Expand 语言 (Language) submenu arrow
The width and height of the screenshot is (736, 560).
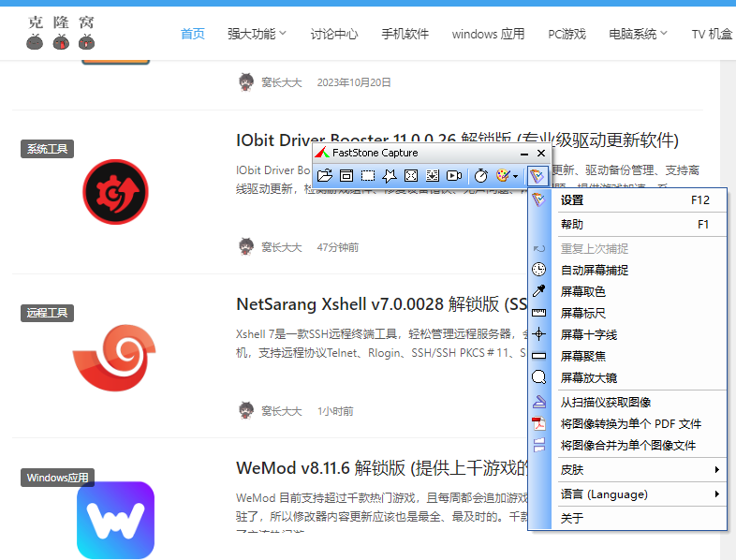pyautogui.click(x=716, y=494)
